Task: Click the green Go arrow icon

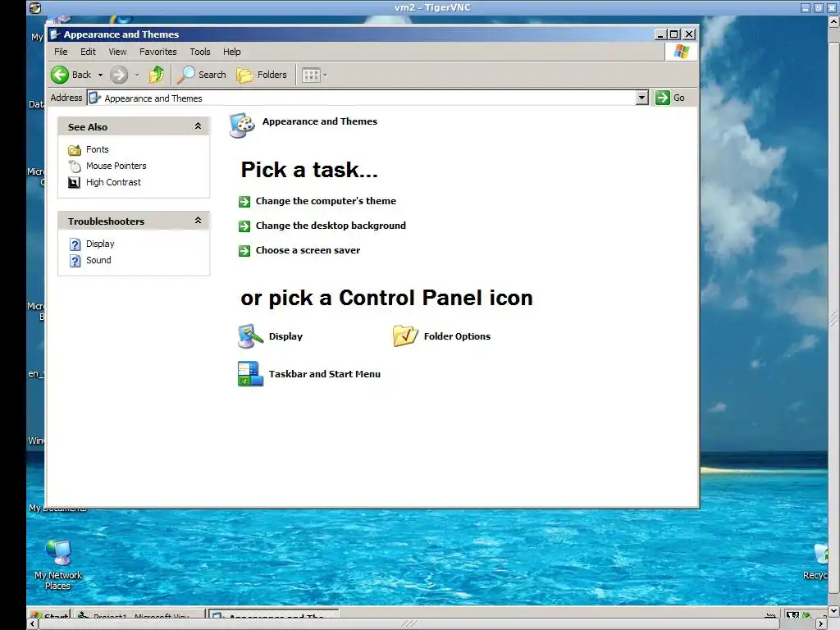Action: (663, 98)
